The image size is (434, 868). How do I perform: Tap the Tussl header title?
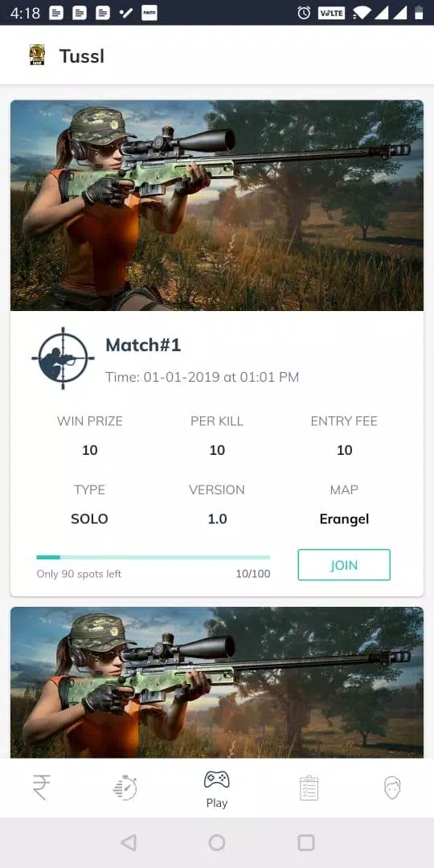[x=82, y=56]
